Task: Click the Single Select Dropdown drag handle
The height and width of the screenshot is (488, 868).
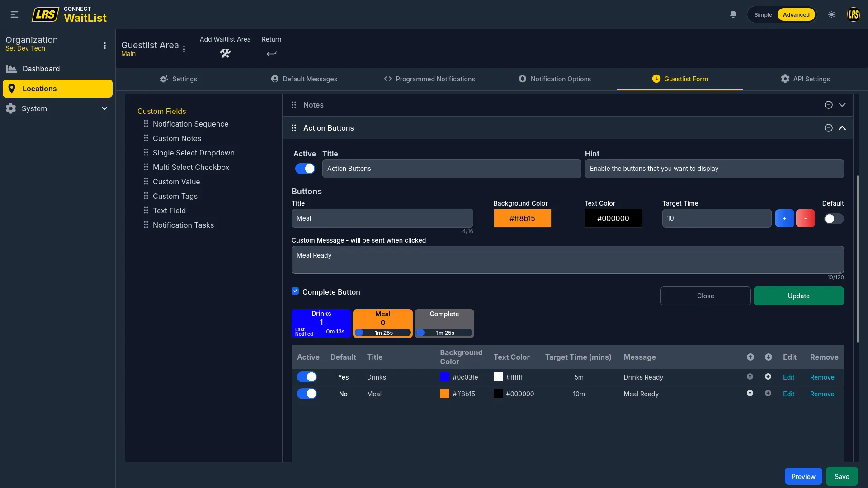Action: point(146,152)
